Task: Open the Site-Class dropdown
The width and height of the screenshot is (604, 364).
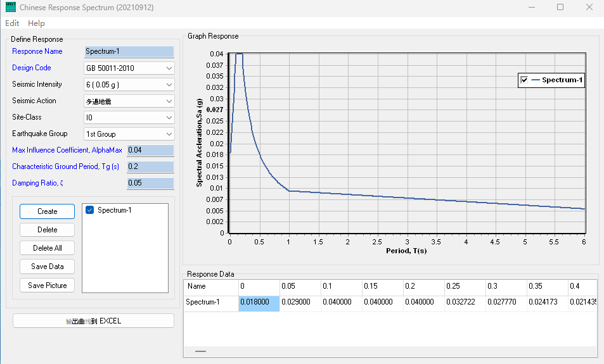Action: [129, 117]
